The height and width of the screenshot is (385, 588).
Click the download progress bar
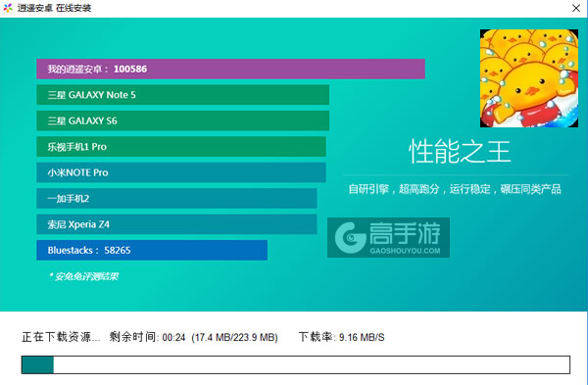(x=296, y=364)
